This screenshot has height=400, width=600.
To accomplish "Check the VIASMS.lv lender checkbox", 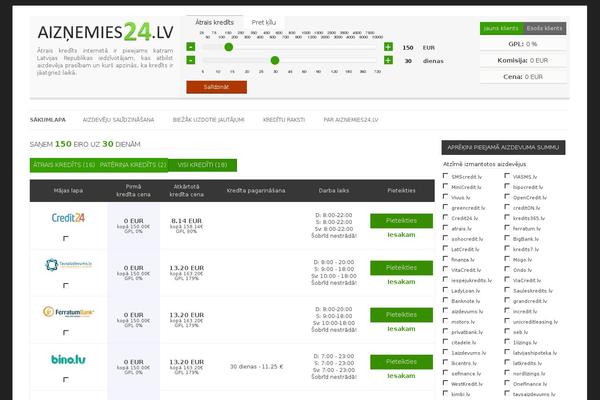I will point(507,176).
